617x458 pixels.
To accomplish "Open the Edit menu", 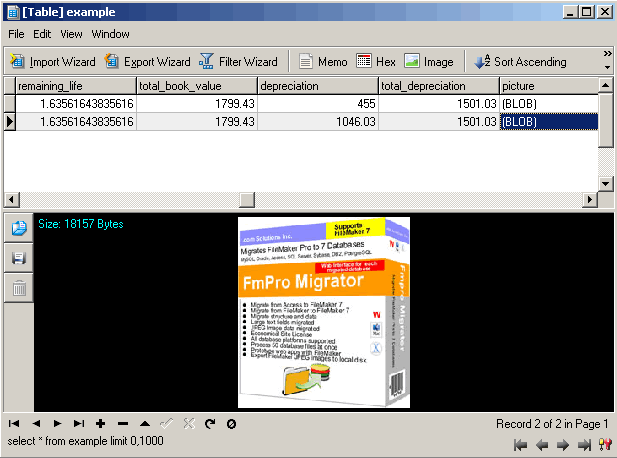I will 42,34.
